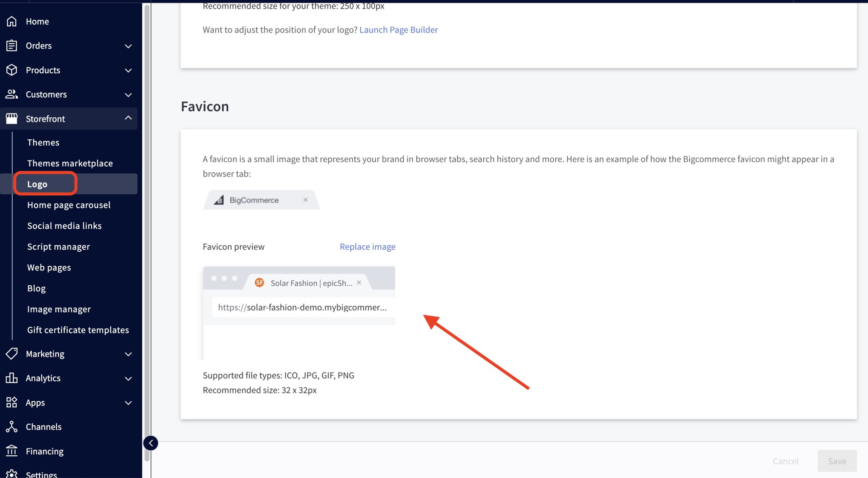
Task: Open the Themes marketplace submenu item
Action: click(x=70, y=163)
